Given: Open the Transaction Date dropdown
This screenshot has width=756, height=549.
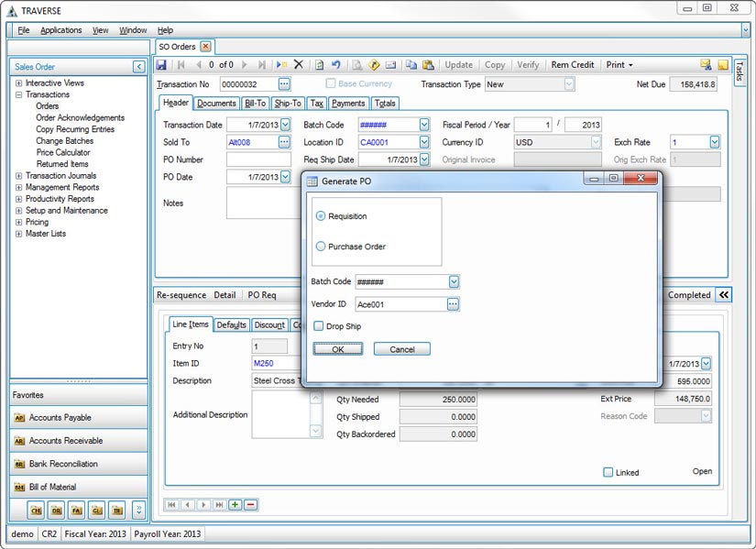Looking at the screenshot, I should click(285, 125).
